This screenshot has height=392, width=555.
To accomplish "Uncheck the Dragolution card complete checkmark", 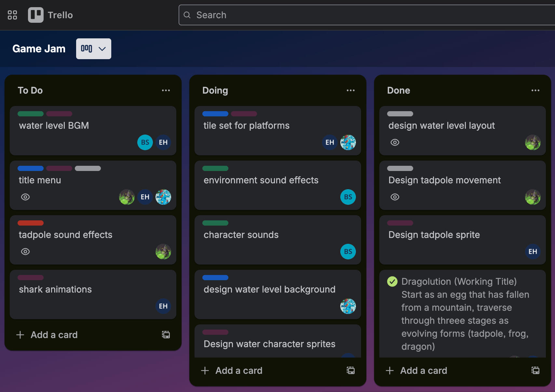I will 392,281.
